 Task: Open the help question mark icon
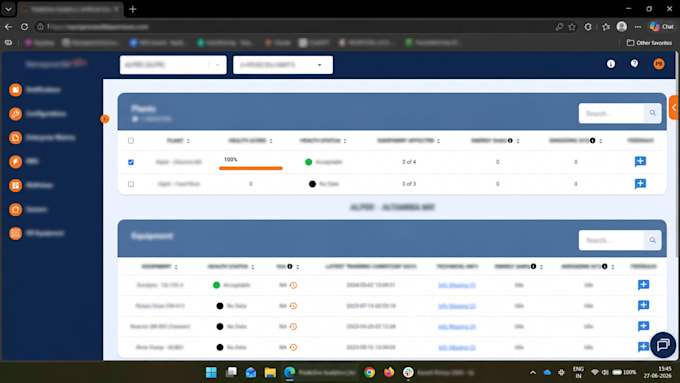634,64
